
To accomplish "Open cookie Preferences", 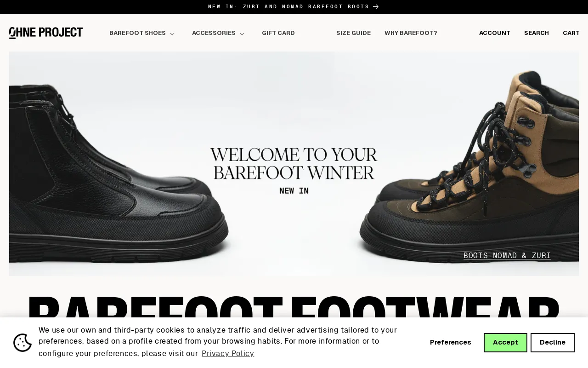I will pyautogui.click(x=451, y=343).
